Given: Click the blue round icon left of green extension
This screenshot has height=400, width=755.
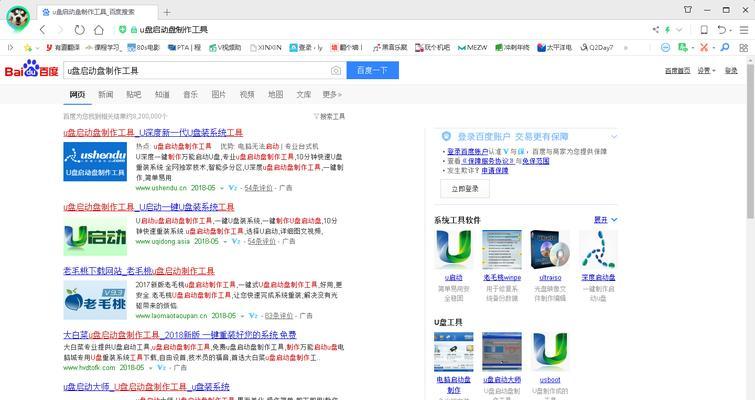Looking at the screenshot, I should click(665, 47).
